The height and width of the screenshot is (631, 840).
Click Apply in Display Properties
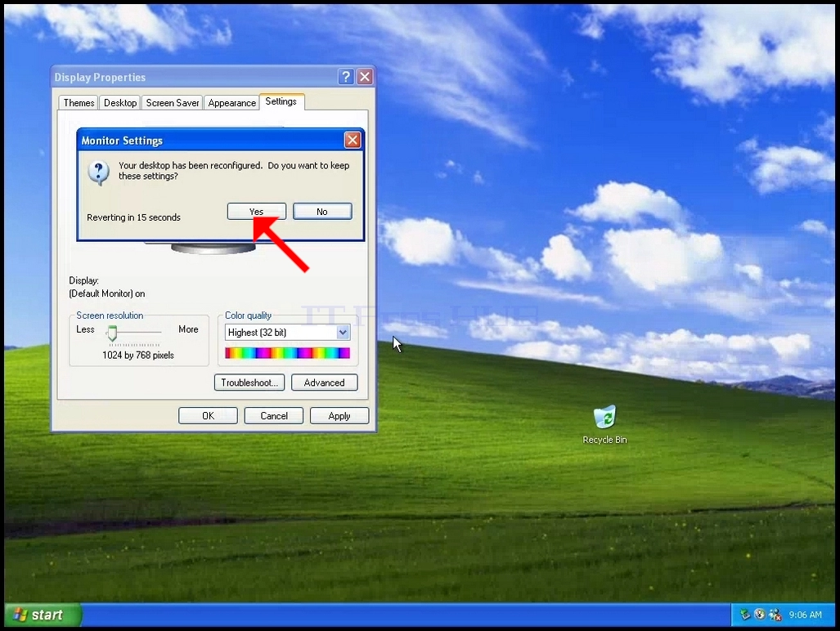(x=339, y=416)
